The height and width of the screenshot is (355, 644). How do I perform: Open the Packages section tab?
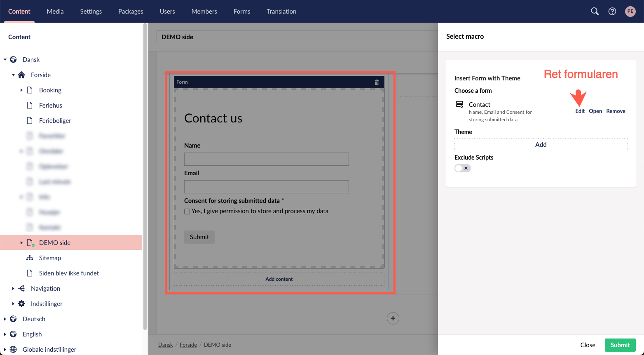[x=131, y=11]
